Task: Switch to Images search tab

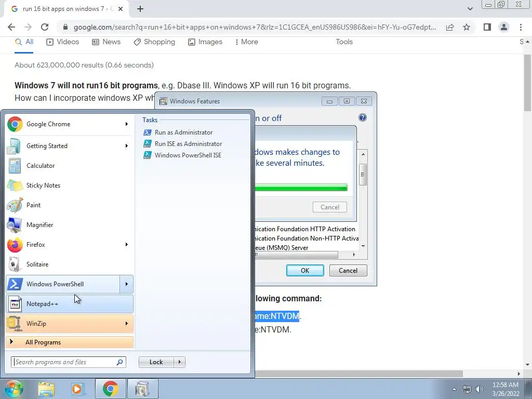Action: pos(205,42)
